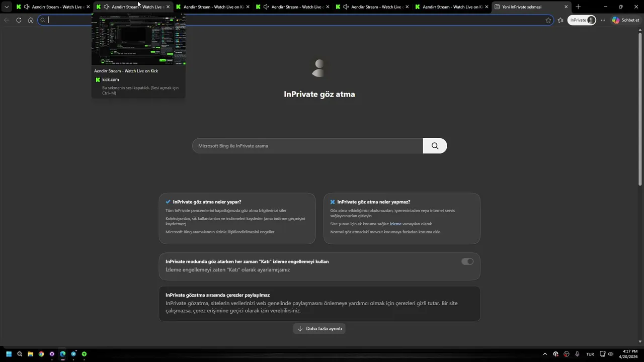Click kick.com in the tab preview
Screen dimensions: 644x362
(x=111, y=79)
